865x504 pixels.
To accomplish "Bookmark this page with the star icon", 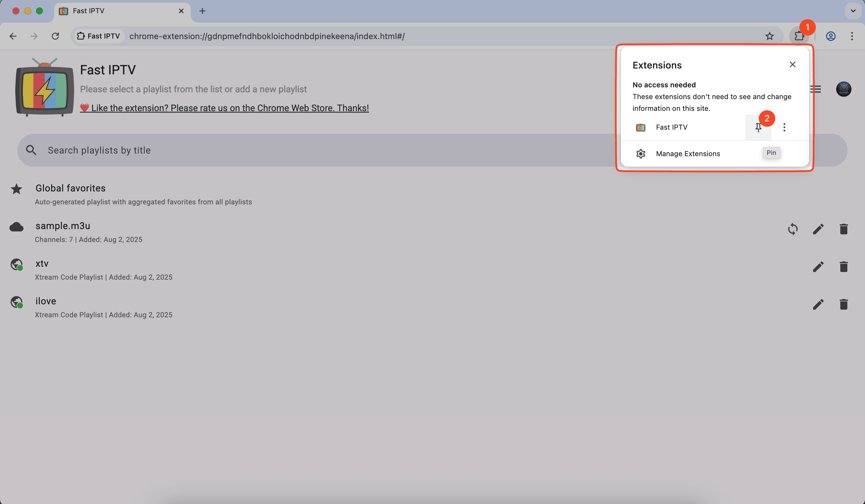I will 769,36.
